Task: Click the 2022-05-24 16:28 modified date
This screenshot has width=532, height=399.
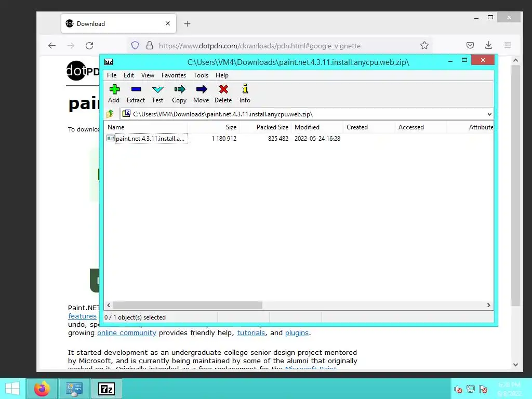Action: point(317,138)
